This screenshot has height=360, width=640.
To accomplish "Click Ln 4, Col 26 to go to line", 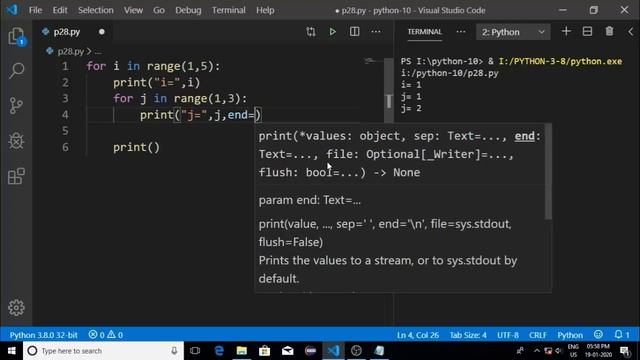I will pos(418,335).
